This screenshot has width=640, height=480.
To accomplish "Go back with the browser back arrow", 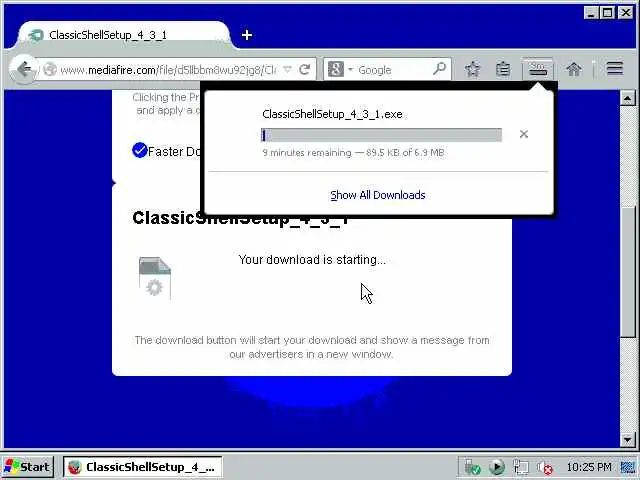I will pyautogui.click(x=24, y=69).
